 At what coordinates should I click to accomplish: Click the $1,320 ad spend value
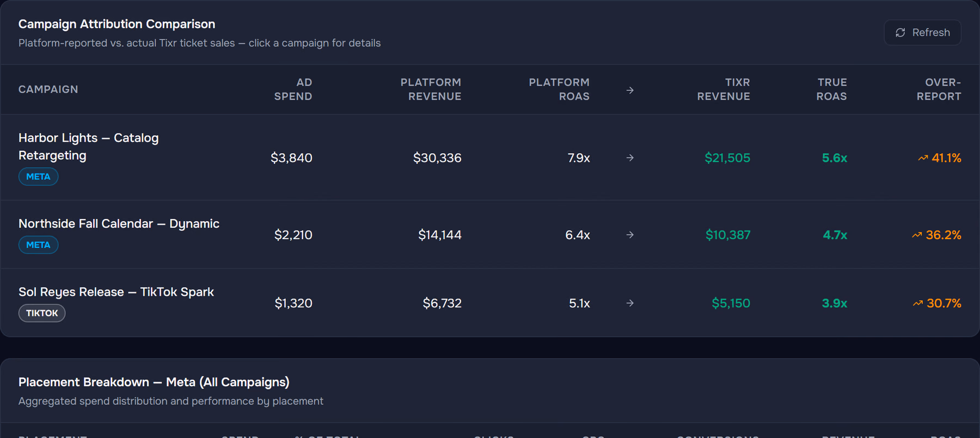pos(293,303)
